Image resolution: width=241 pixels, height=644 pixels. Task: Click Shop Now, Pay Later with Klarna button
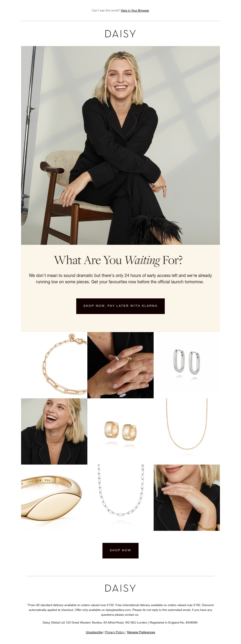120,306
